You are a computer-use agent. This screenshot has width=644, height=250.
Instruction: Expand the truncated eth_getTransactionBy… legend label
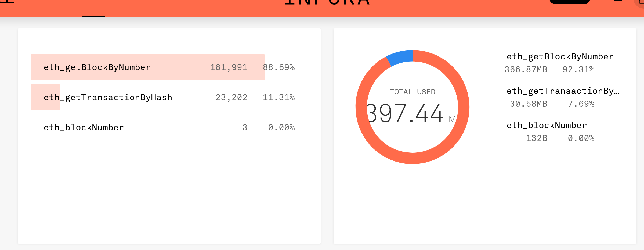(563, 91)
